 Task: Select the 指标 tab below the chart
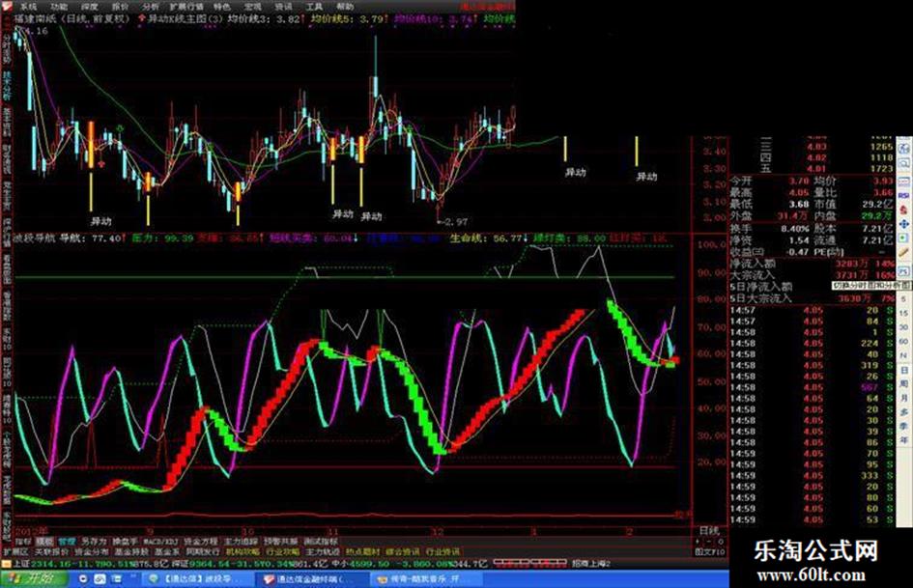[24, 542]
